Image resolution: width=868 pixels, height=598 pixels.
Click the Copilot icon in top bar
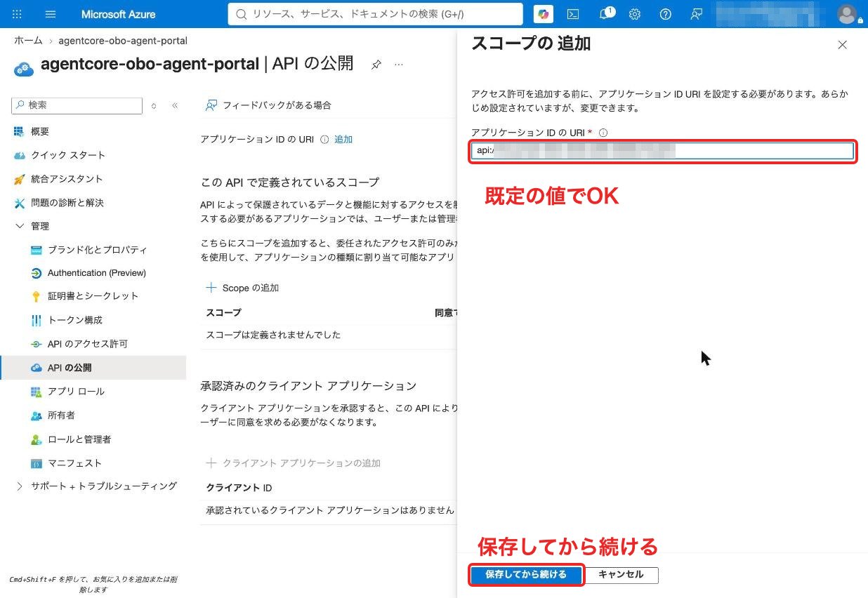543,14
